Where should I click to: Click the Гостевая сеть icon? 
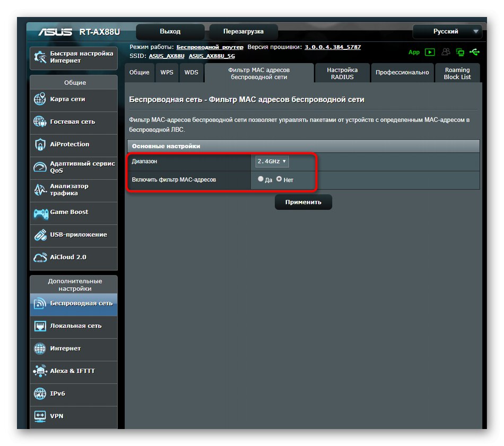pos(40,122)
